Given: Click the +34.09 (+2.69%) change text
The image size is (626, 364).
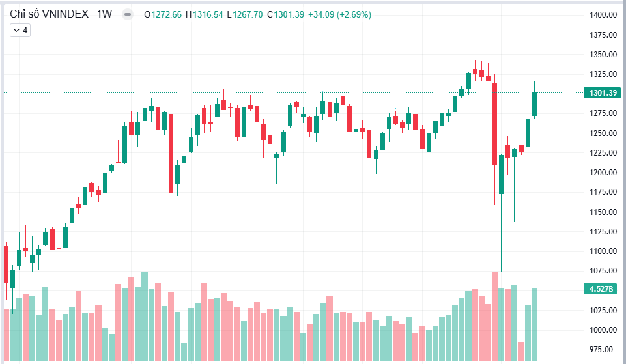Looking at the screenshot, I should point(340,15).
